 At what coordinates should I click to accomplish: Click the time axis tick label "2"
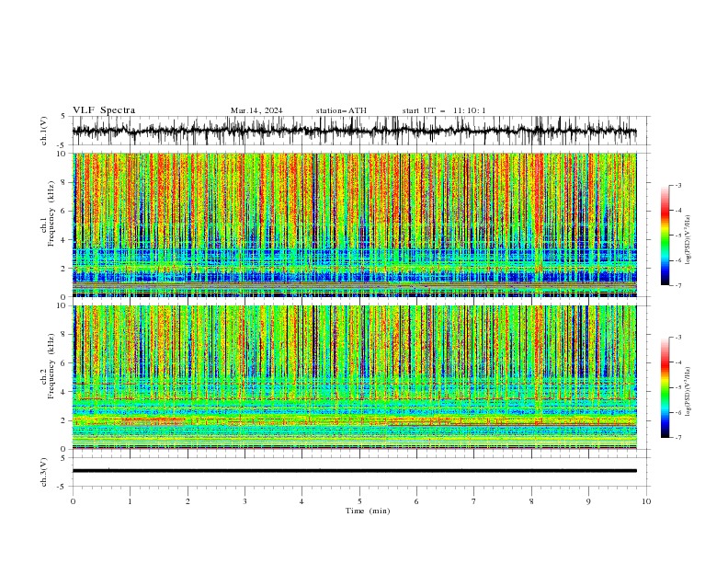tap(188, 501)
